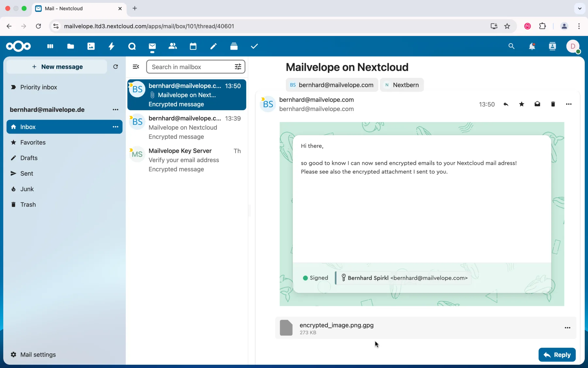Reload the browser page
The width and height of the screenshot is (588, 368).
coord(39,26)
